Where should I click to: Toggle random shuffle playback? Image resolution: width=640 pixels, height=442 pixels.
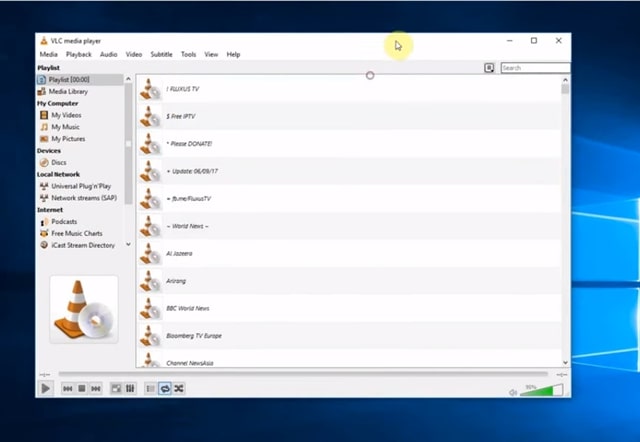point(179,389)
